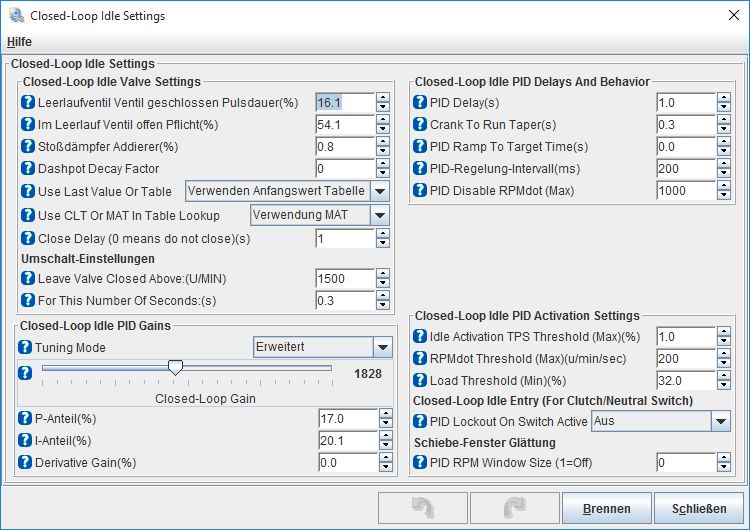Open help for Tuning Mode setting
Image resolution: width=750 pixels, height=530 pixels.
[26, 347]
